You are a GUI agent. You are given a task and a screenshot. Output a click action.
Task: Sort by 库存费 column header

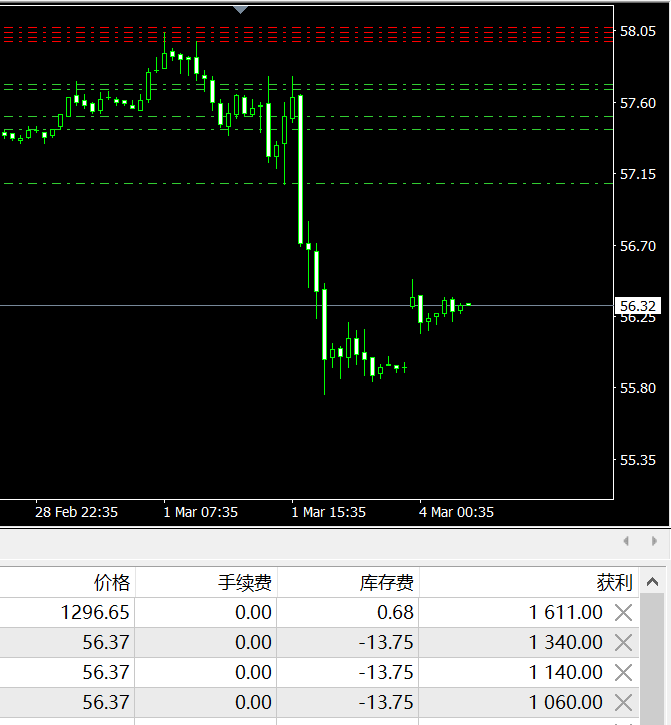387,583
